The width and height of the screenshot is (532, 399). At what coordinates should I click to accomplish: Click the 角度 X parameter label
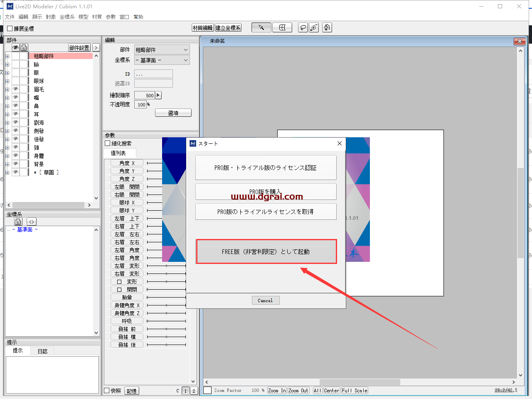(x=127, y=163)
